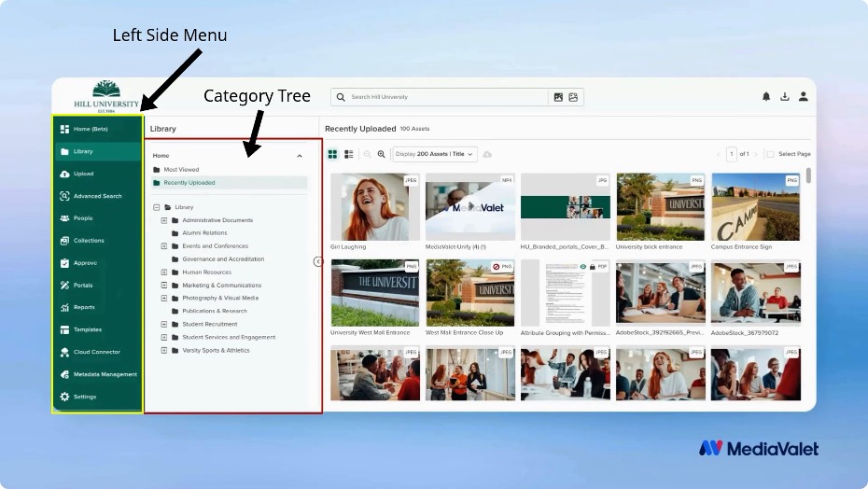The width and height of the screenshot is (868, 489).
Task: Go to the next page with the arrow
Action: click(756, 154)
